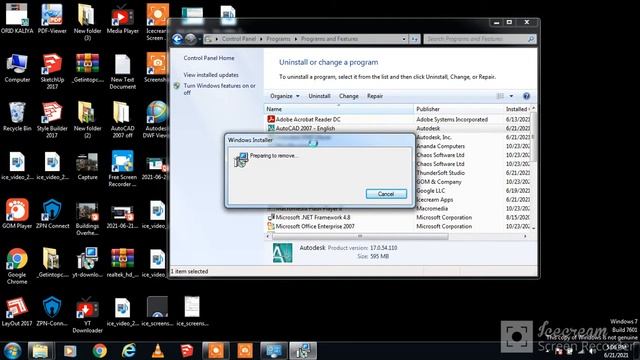Open GOM Player desktop icon
The image size is (640, 360).
[17, 214]
